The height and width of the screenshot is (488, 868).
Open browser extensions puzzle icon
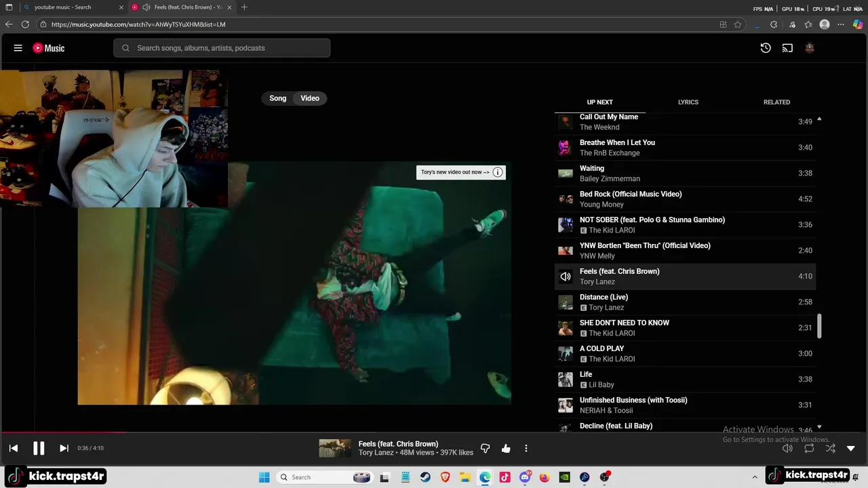point(774,24)
